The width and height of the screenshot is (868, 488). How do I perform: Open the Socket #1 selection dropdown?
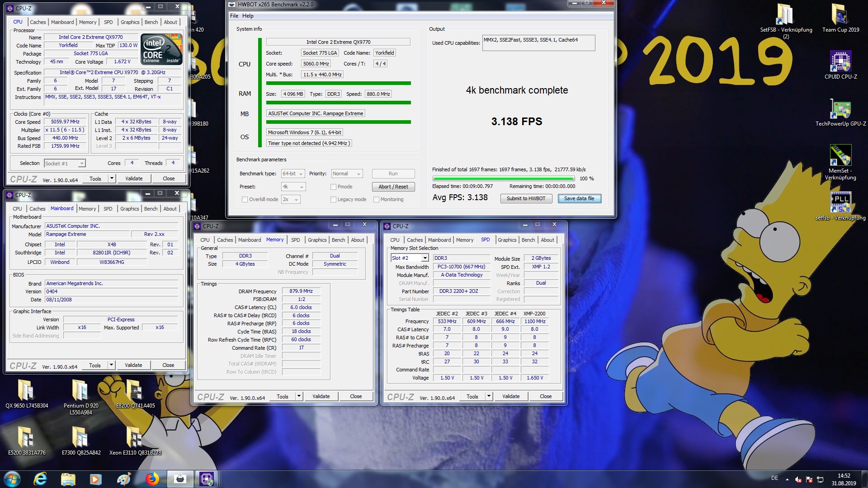click(x=65, y=163)
